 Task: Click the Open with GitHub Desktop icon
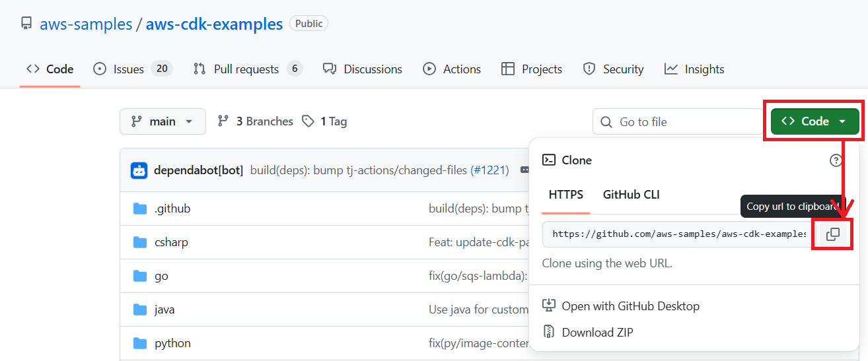[x=549, y=306]
